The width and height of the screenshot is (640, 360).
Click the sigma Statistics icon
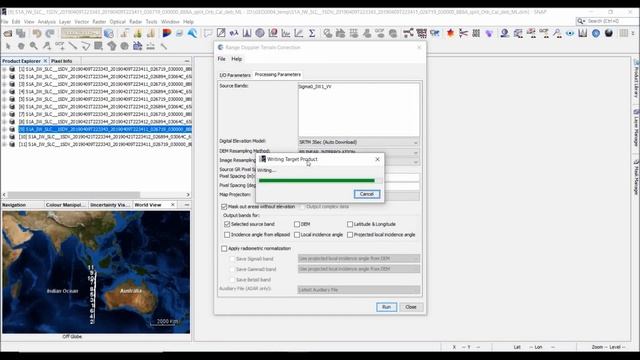[x=312, y=33]
